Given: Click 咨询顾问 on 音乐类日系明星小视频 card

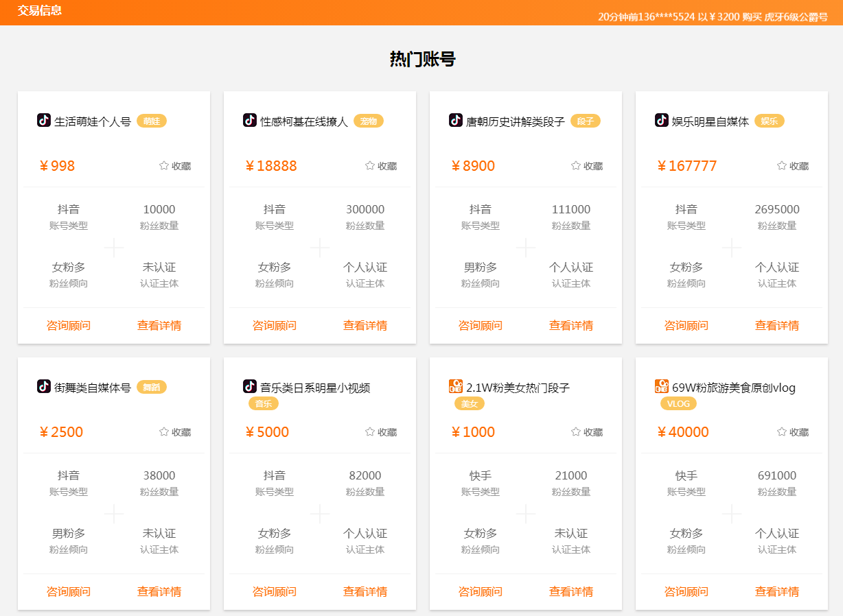Looking at the screenshot, I should (275, 592).
